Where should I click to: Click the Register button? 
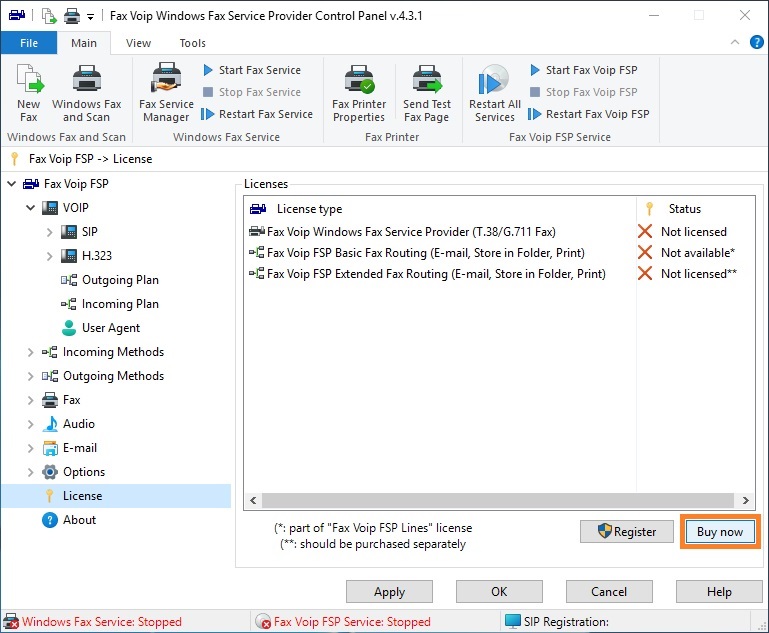click(627, 532)
